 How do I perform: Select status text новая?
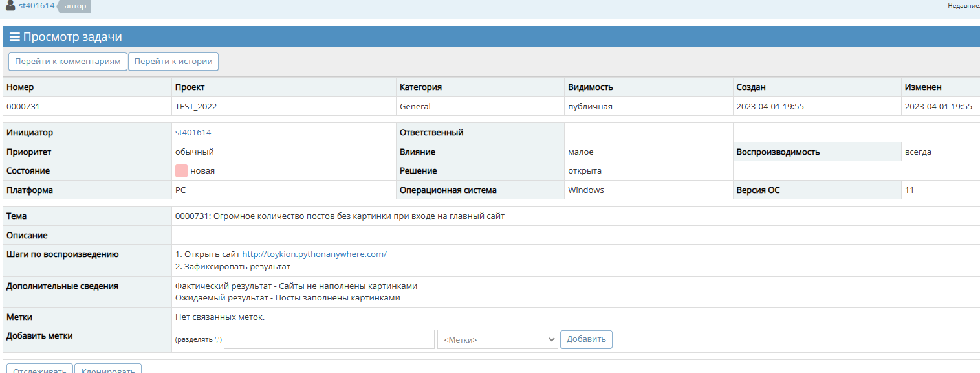(202, 171)
